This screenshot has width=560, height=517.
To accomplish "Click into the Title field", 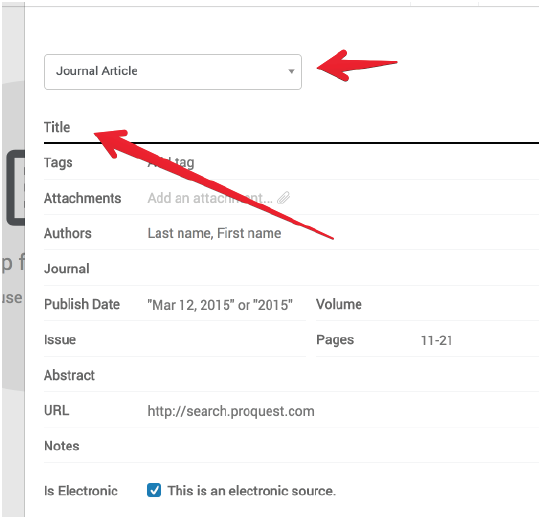I will pyautogui.click(x=343, y=127).
